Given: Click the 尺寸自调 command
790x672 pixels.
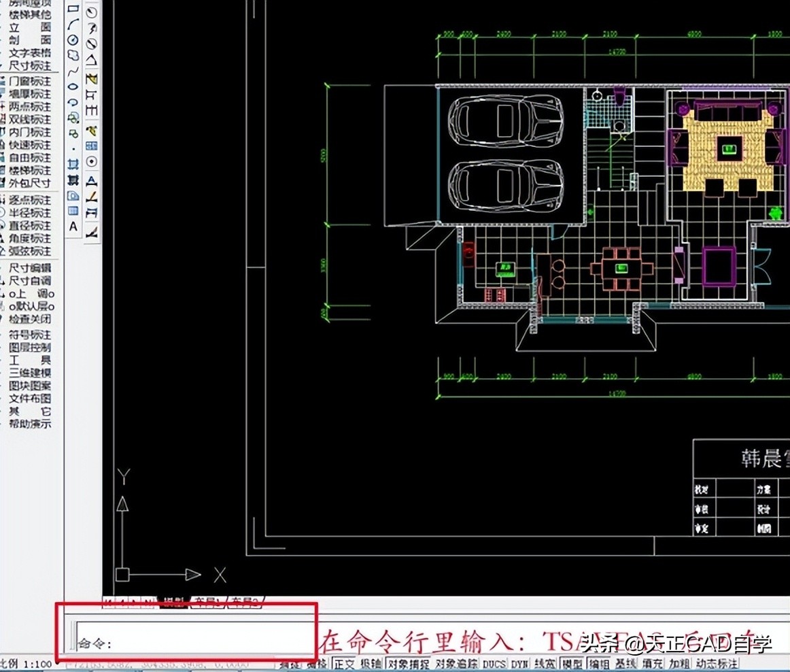Looking at the screenshot, I should 29,281.
